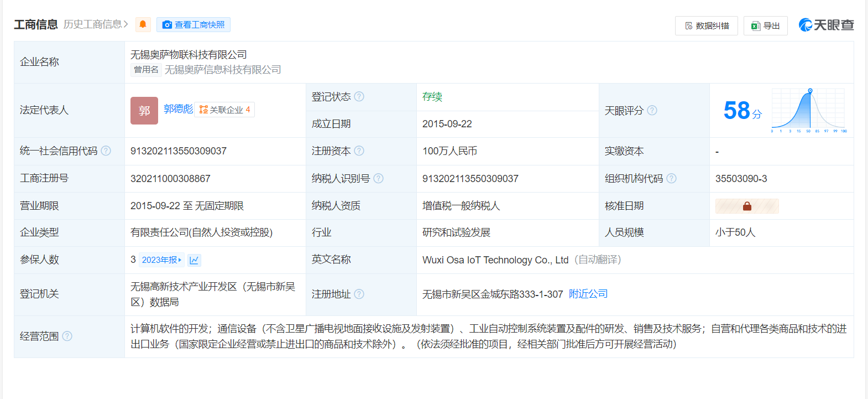Image resolution: width=868 pixels, height=399 pixels.
Task: Select company name 无锡奥萨物联科技有限公司
Action: point(189,55)
